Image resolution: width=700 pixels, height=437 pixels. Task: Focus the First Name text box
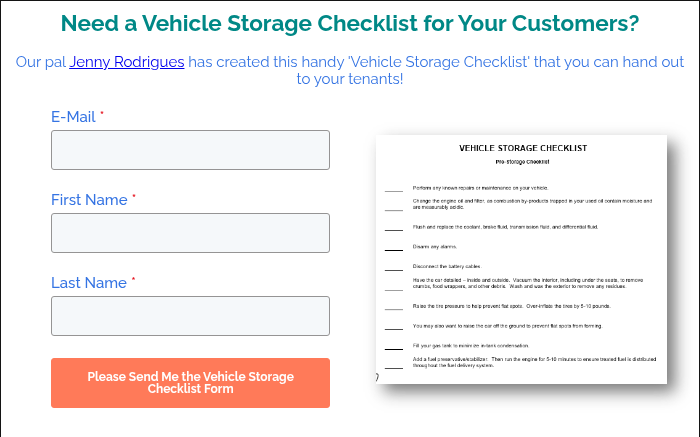click(190, 233)
